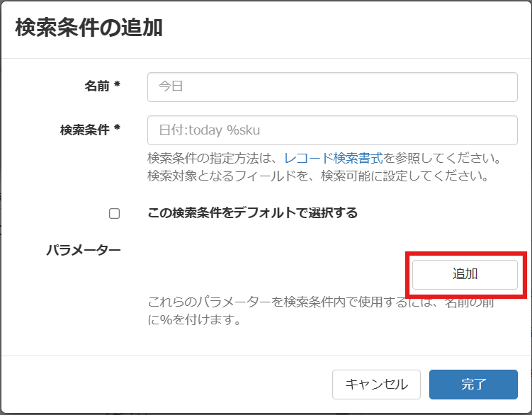The height and width of the screenshot is (415, 532).
Task: Click the パラメーター label
Action: tap(84, 251)
